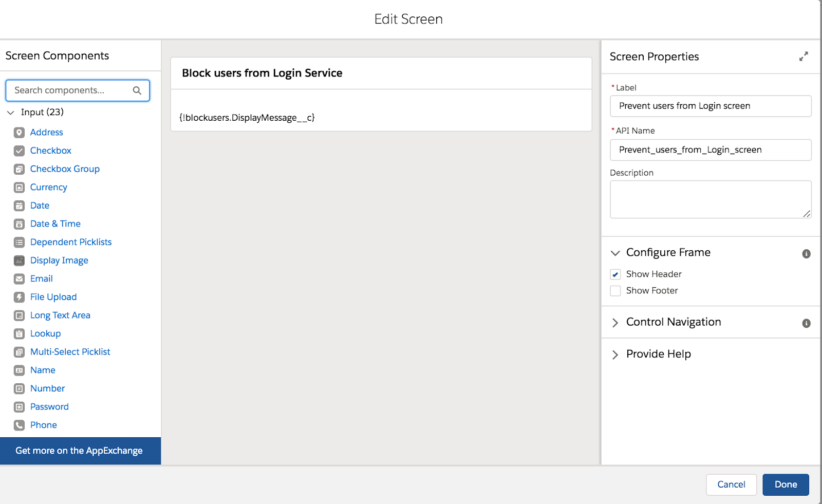Choose the Date & Time component link

pyautogui.click(x=55, y=223)
